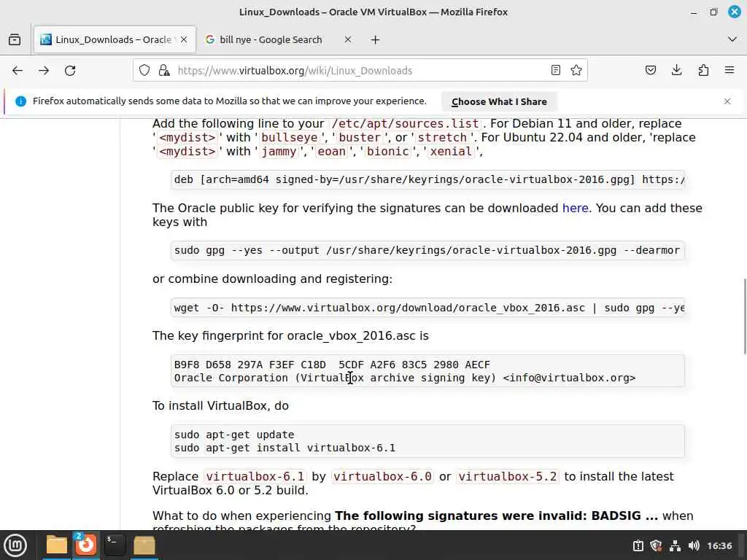
Task: Bookmark this page with the star
Action: coord(576,71)
